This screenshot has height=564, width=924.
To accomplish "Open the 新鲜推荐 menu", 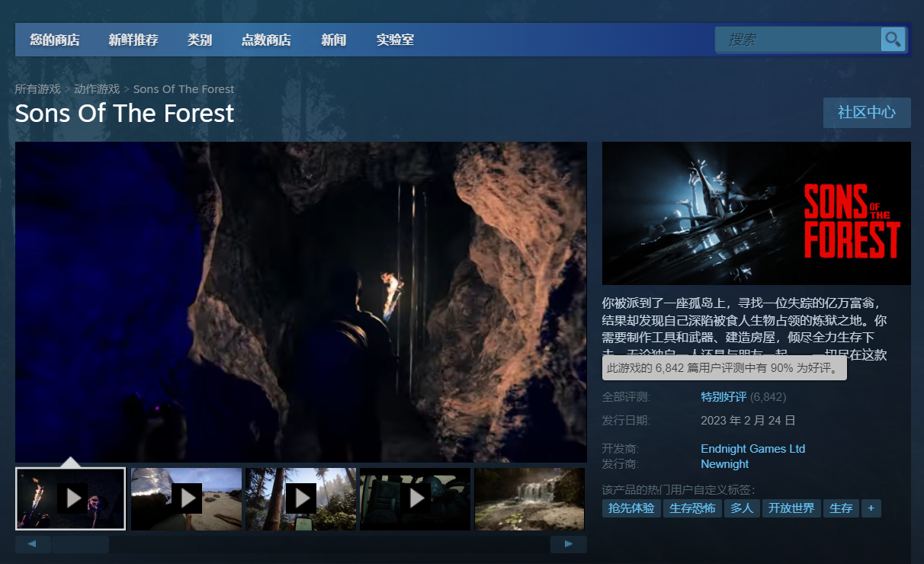I will [x=133, y=40].
